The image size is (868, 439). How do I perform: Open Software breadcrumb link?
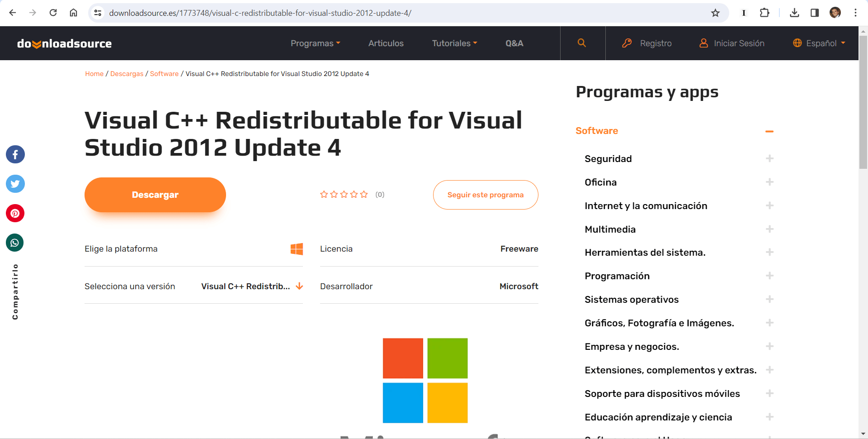(164, 74)
